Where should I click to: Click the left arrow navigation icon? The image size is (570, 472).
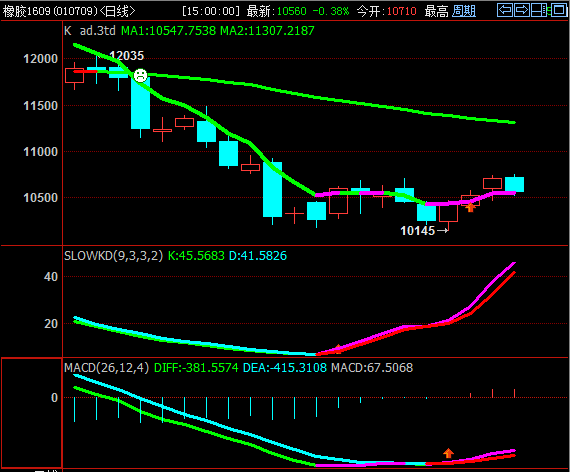pos(505,10)
